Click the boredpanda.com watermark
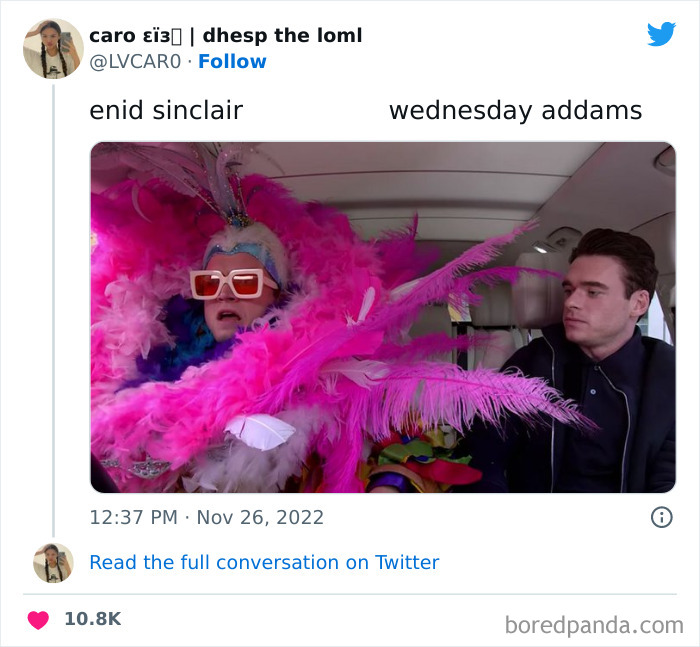The width and height of the screenshot is (700, 647). tap(594, 625)
